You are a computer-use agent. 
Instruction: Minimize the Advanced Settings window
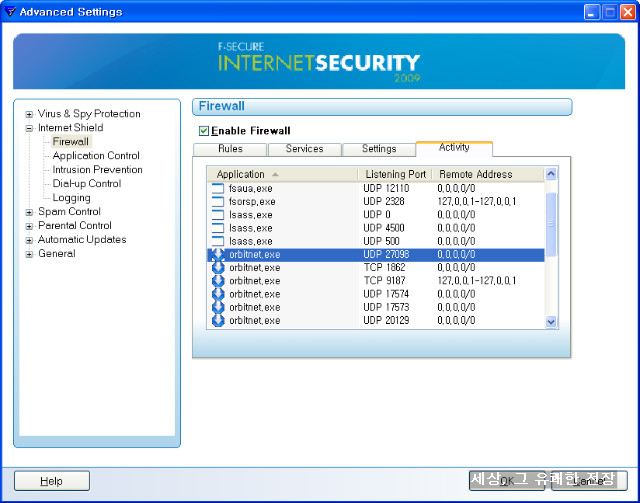click(x=592, y=12)
